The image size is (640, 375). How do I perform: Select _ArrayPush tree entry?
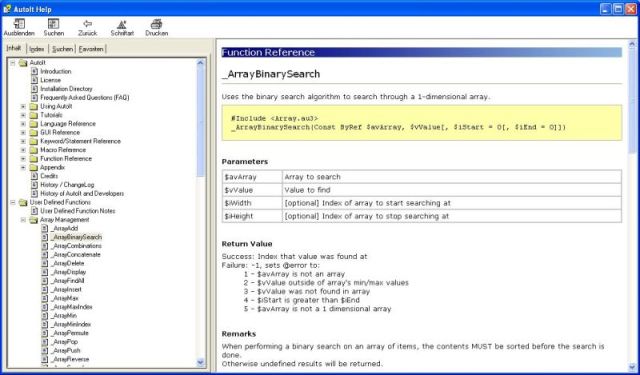click(66, 351)
